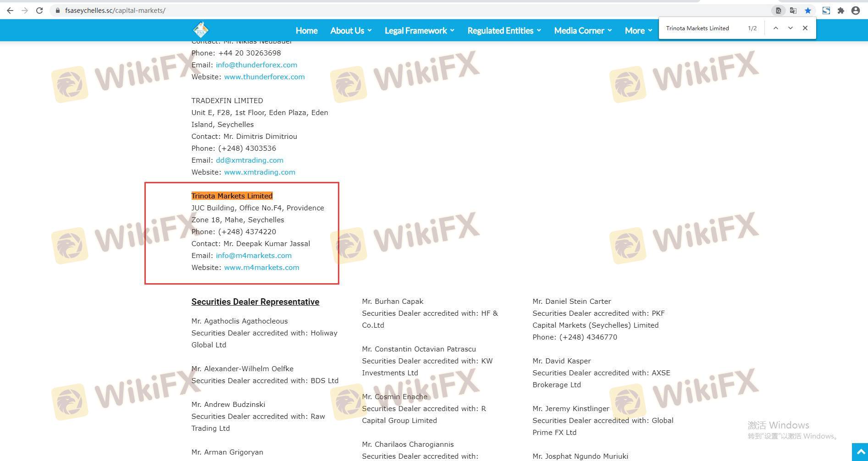
Task: Click the name Mr. Jeremy Kinstlinger
Action: (x=571, y=409)
